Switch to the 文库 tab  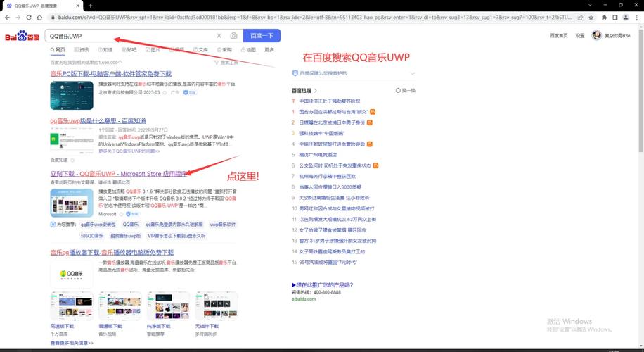200,50
